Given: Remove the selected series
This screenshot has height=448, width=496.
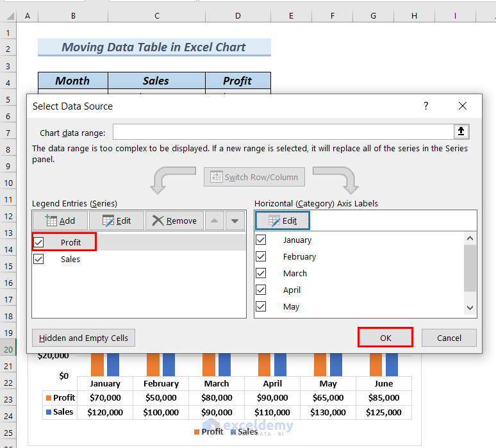Looking at the screenshot, I should pos(174,220).
